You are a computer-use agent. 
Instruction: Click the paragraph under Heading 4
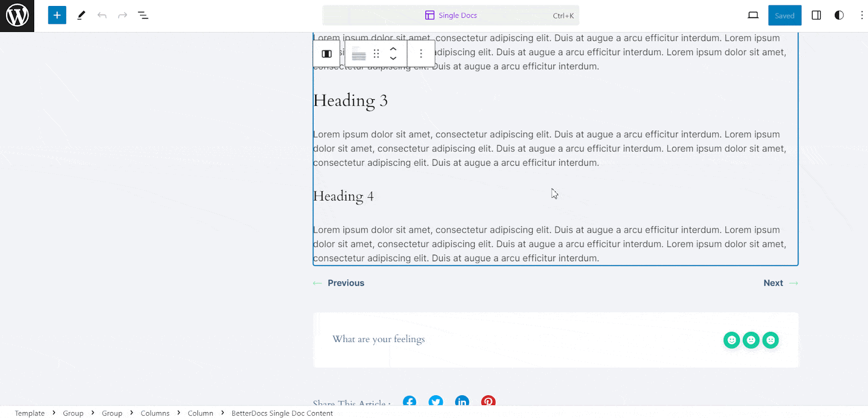550,244
